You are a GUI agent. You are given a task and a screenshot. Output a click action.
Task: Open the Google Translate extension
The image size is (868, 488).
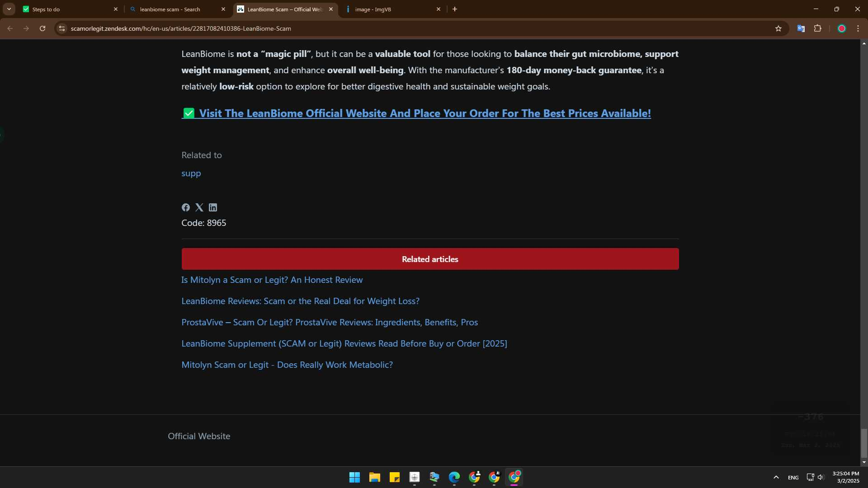point(801,28)
